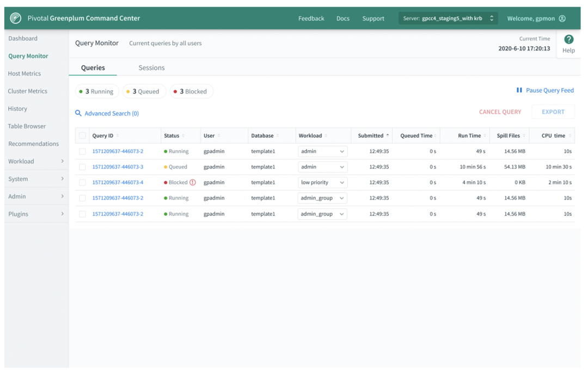588x379 pixels.
Task: Open the Docs link in header
Action: tap(343, 18)
